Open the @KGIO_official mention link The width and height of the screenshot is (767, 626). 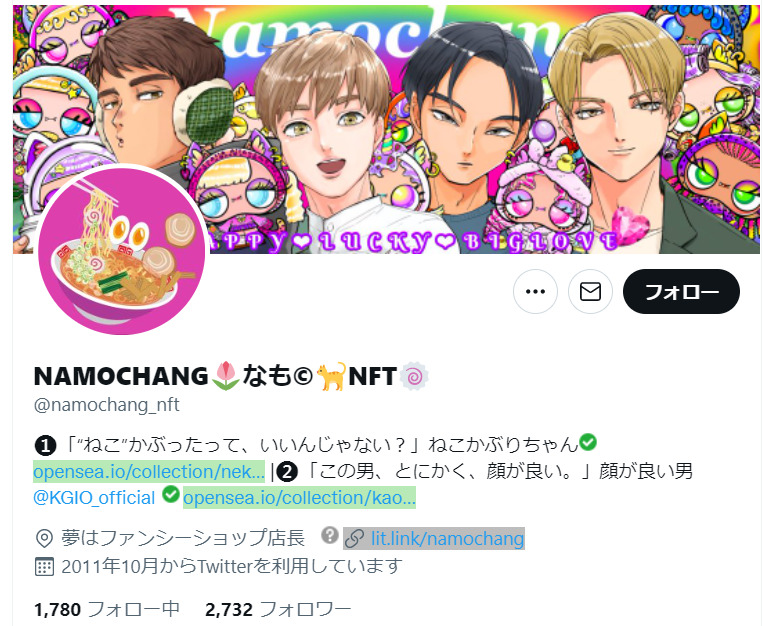coord(94,498)
